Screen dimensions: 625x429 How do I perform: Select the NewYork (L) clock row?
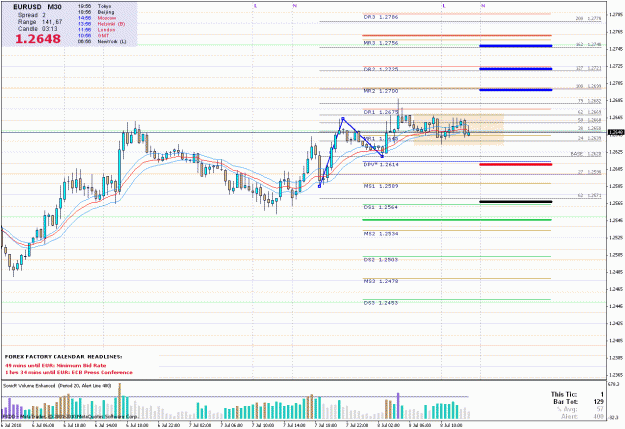pos(102,41)
